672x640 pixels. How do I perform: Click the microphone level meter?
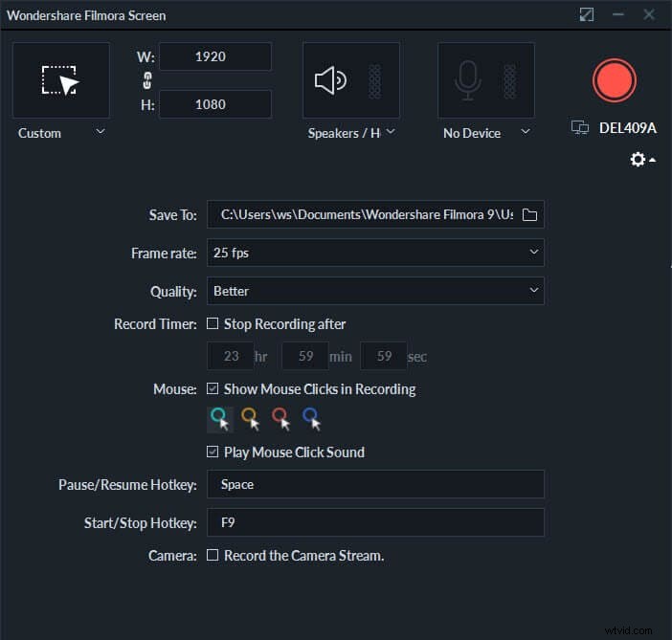[x=509, y=81]
